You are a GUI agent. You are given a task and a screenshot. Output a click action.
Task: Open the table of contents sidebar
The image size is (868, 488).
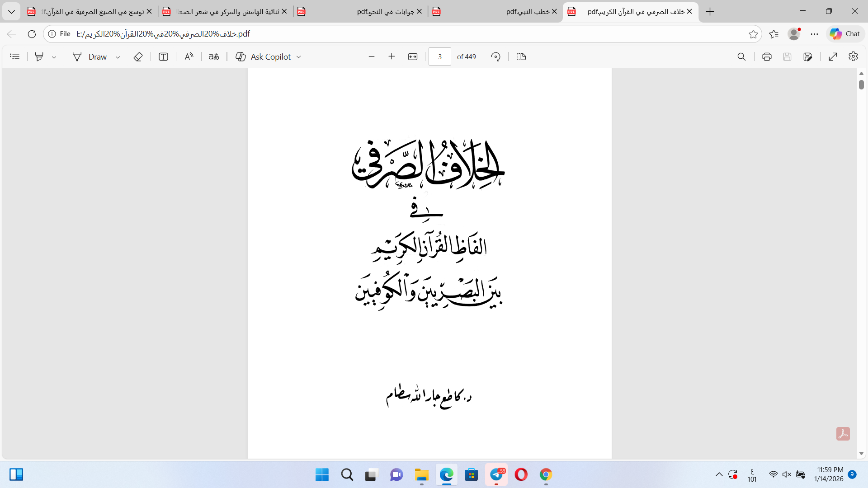[15, 56]
